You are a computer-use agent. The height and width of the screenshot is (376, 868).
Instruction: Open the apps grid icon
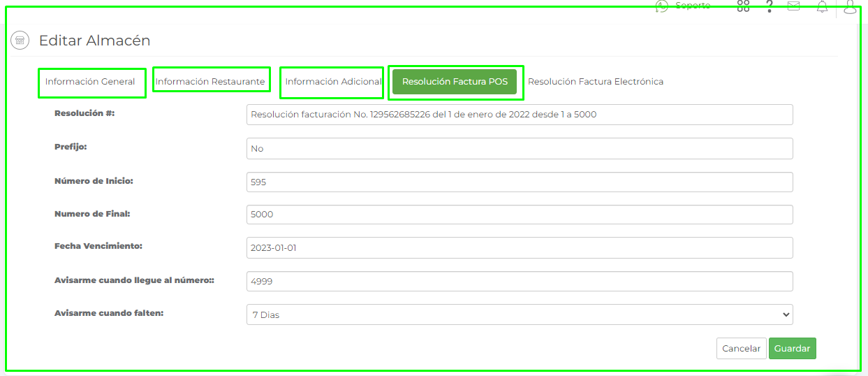pyautogui.click(x=744, y=6)
